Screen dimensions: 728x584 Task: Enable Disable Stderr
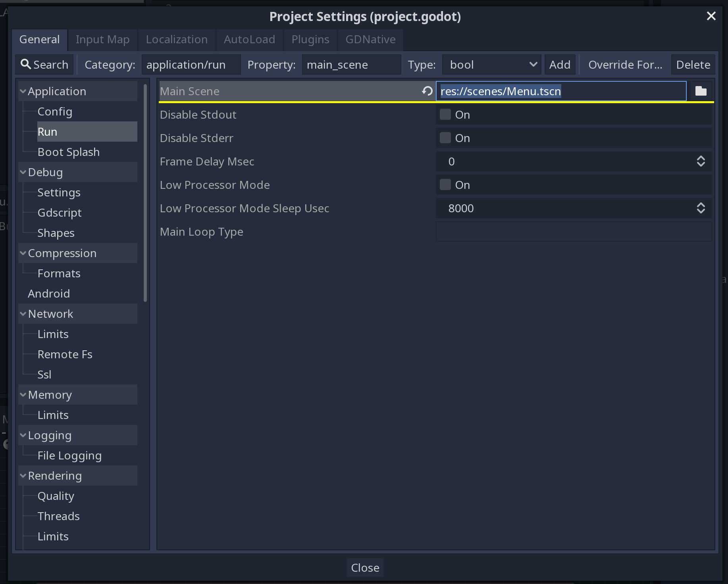coord(445,137)
